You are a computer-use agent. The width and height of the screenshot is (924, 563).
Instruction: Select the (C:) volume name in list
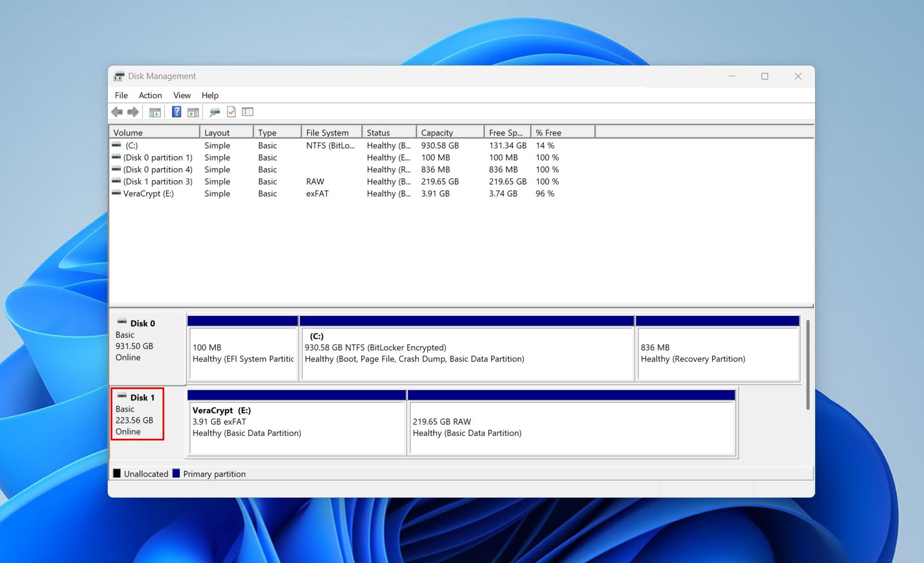tap(132, 146)
